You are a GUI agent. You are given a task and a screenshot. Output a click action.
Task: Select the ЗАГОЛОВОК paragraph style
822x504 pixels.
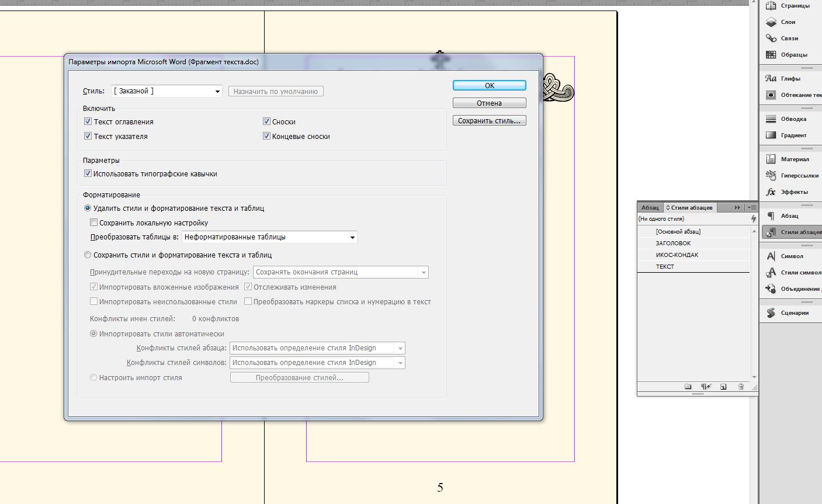coord(693,244)
